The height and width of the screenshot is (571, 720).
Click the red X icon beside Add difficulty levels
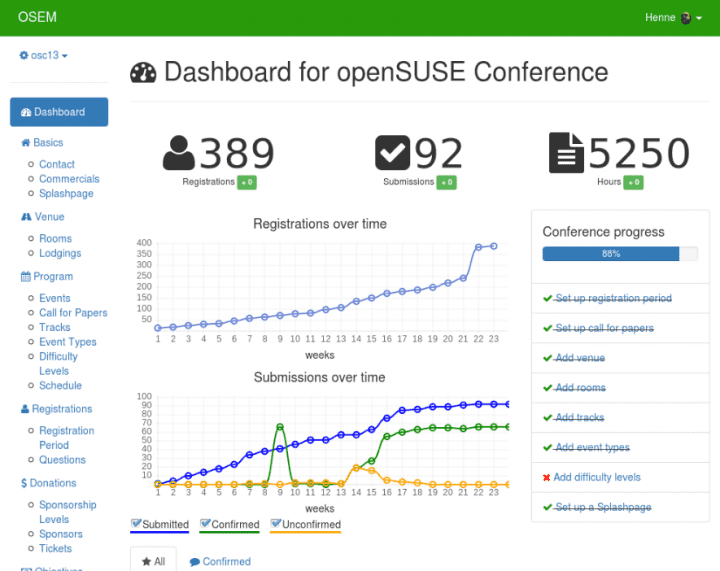(546, 477)
